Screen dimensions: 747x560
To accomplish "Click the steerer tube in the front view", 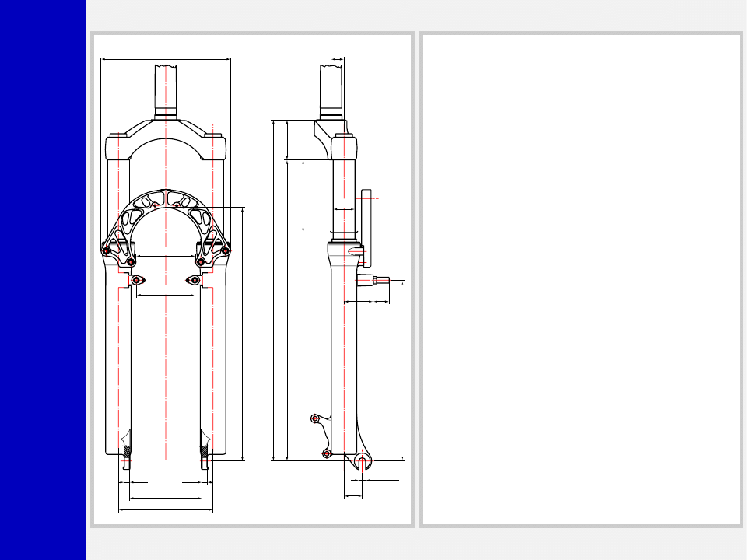I will pos(165,89).
